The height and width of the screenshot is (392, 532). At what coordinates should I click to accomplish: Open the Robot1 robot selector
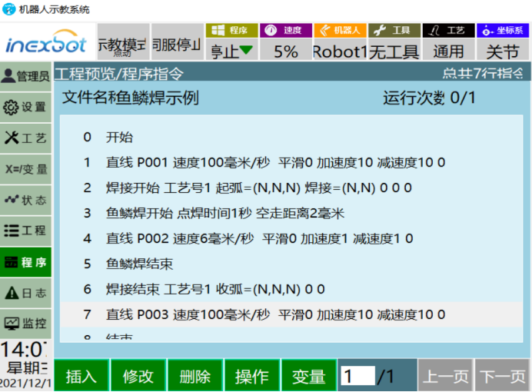(x=340, y=51)
